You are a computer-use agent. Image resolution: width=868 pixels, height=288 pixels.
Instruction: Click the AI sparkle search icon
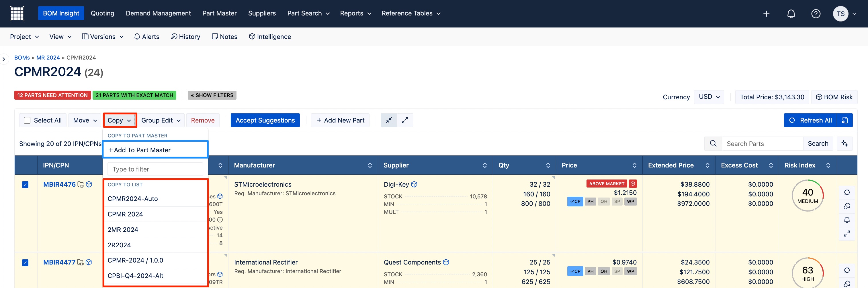pos(844,144)
